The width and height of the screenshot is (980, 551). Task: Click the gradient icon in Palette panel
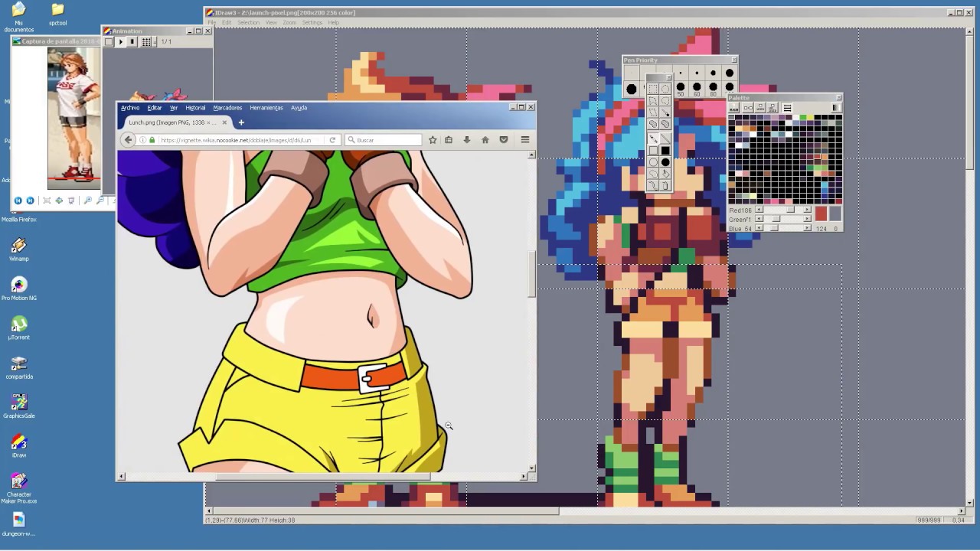pyautogui.click(x=837, y=107)
